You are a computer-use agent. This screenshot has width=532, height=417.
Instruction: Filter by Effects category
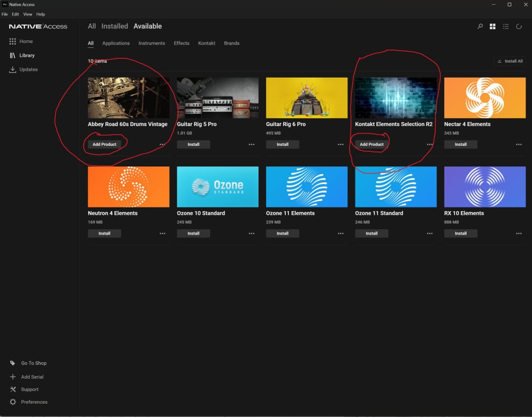click(181, 43)
